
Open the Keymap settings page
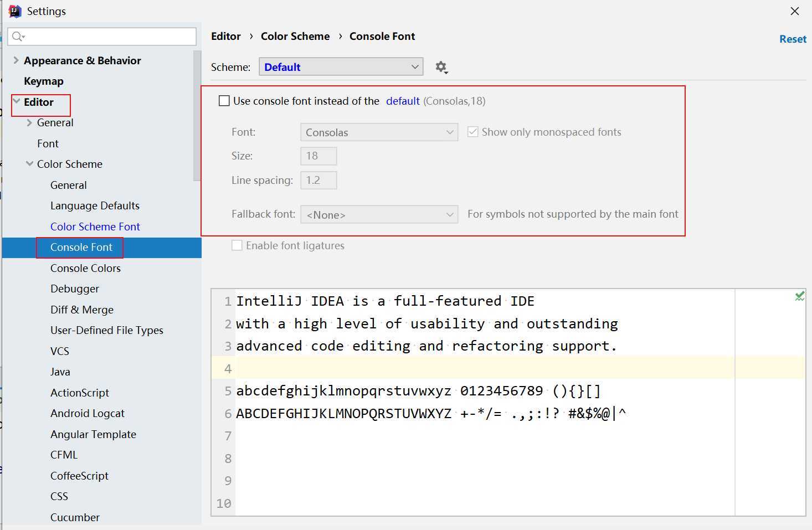pos(44,81)
